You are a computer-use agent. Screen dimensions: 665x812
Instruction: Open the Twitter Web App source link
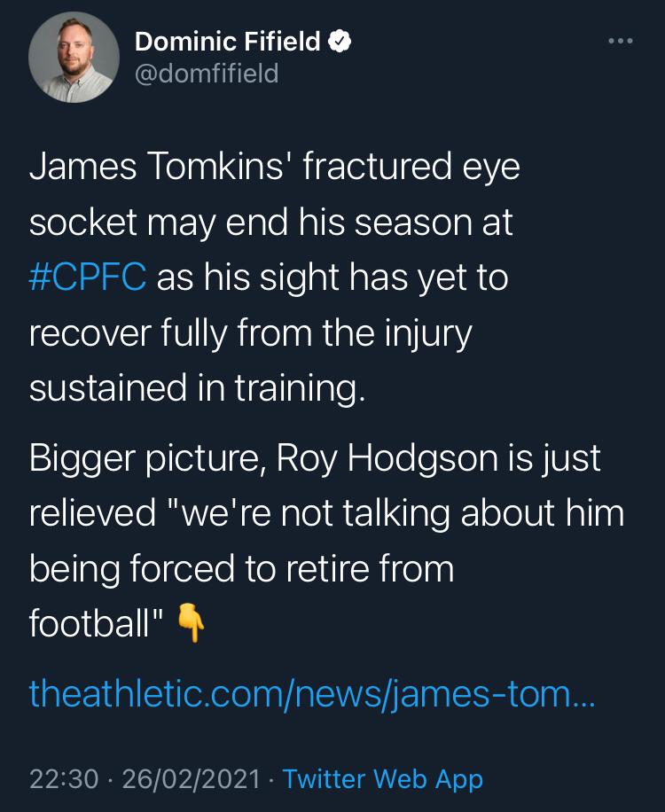(x=383, y=779)
